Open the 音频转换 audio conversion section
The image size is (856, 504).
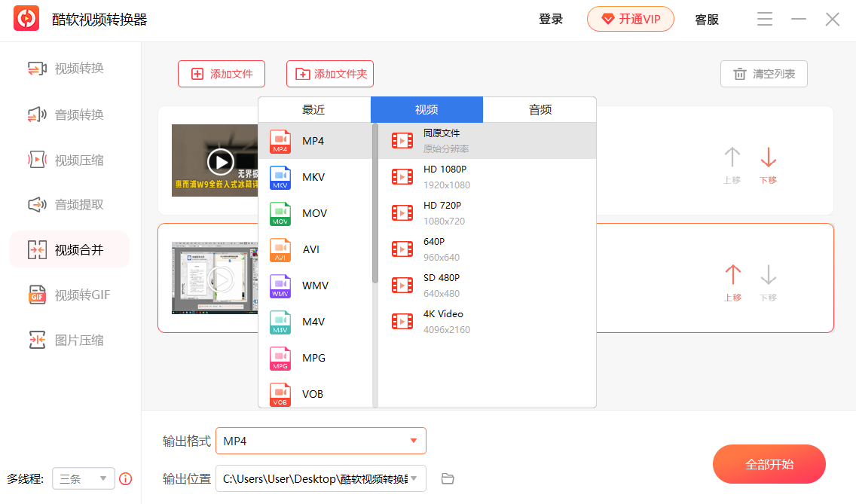coord(68,115)
